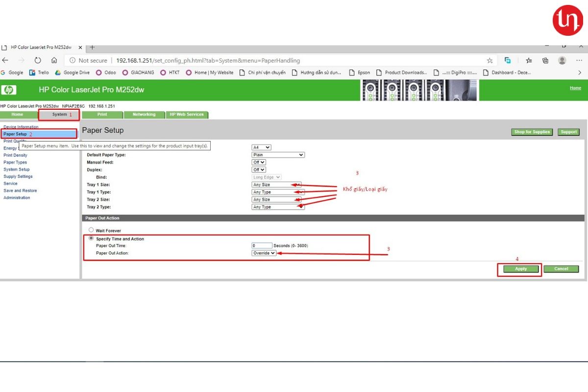This screenshot has width=588, height=392.
Task: Switch to the Networking tab
Action: coord(144,115)
